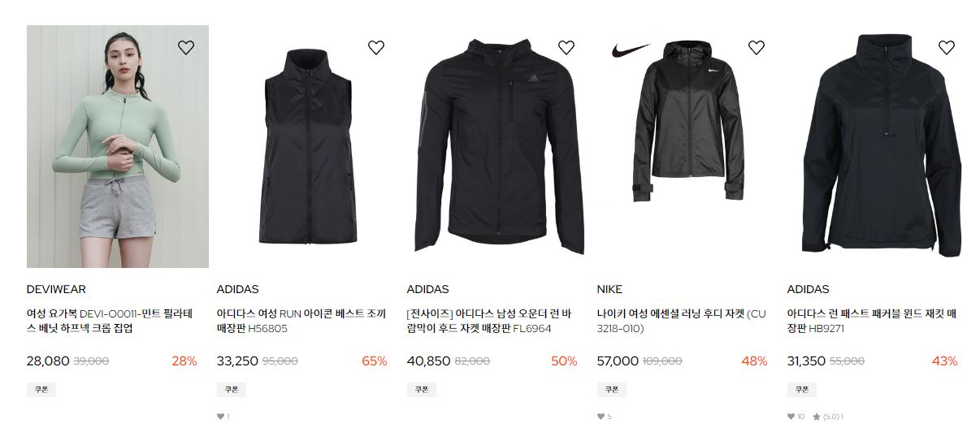View Nike essential hoodie jacket image
This screenshot has width=980, height=432.
click(x=688, y=146)
